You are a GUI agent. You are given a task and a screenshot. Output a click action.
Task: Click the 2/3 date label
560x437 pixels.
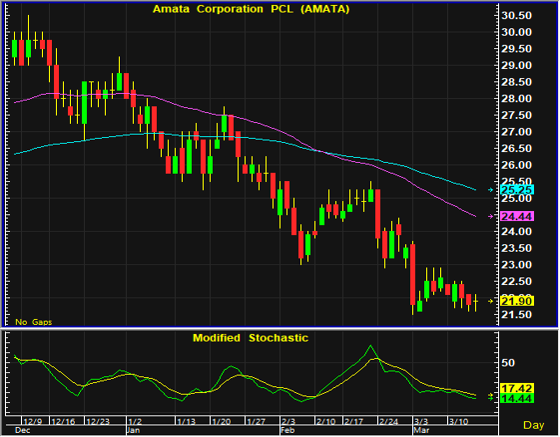click(289, 422)
